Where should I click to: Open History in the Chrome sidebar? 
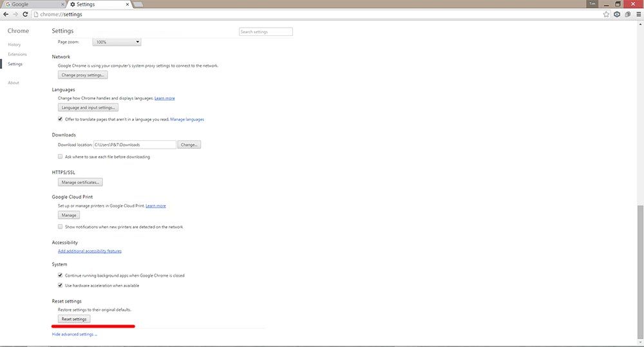pos(14,45)
